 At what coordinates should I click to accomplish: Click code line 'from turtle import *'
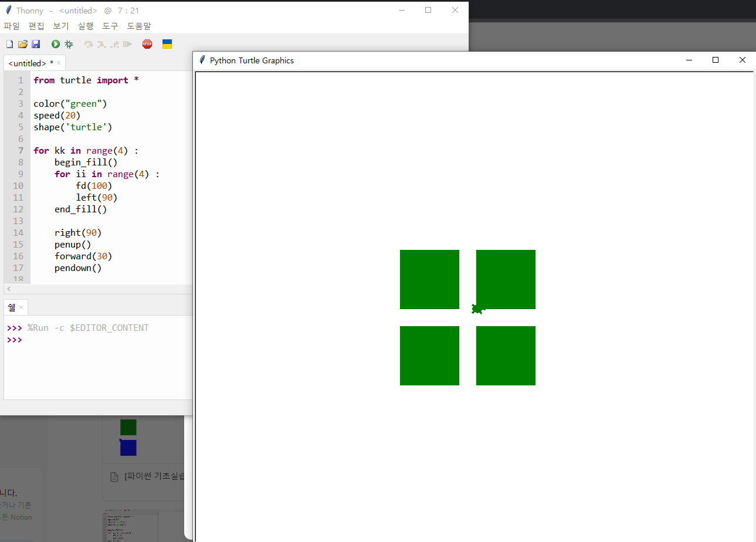[86, 80]
